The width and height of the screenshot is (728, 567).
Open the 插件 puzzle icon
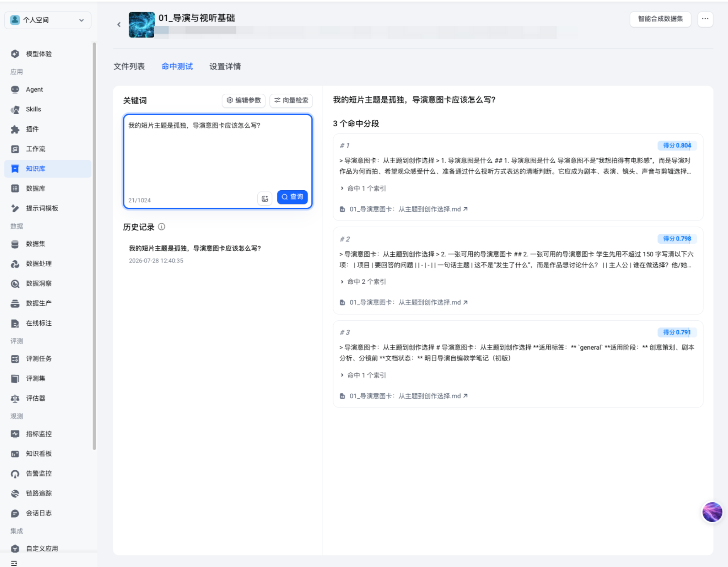pos(15,129)
